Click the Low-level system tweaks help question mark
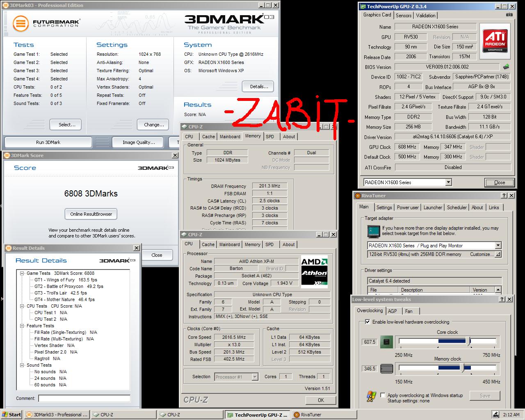525x420 pixels. 502,299
